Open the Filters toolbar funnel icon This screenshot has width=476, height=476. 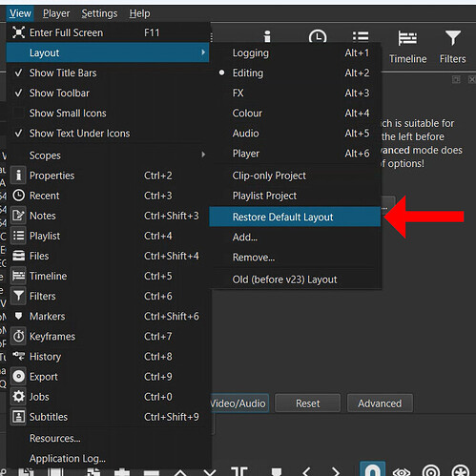click(453, 38)
